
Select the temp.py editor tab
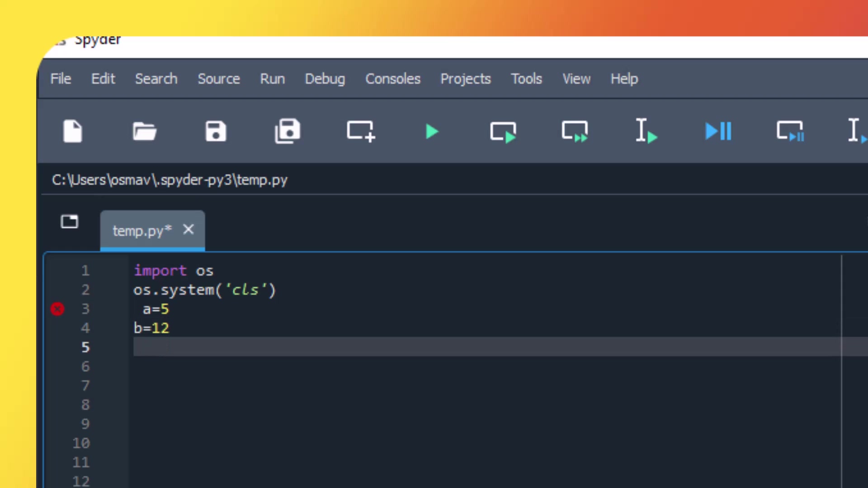coord(141,231)
